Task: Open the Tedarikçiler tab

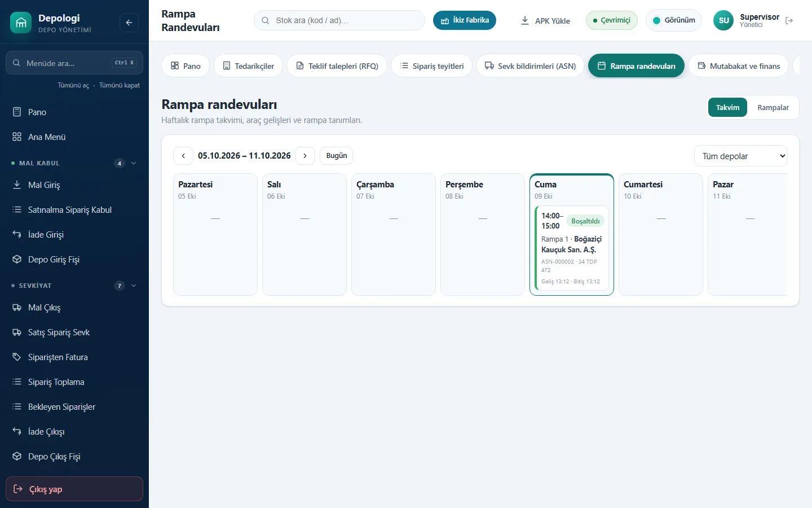Action: click(x=248, y=66)
